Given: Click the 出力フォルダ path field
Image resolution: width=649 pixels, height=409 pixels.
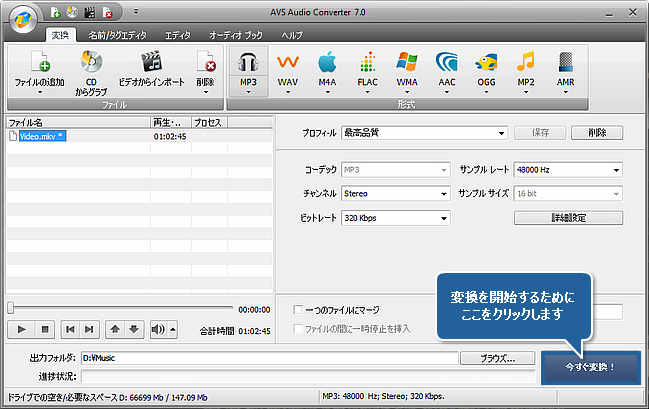Looking at the screenshot, I should (x=269, y=358).
